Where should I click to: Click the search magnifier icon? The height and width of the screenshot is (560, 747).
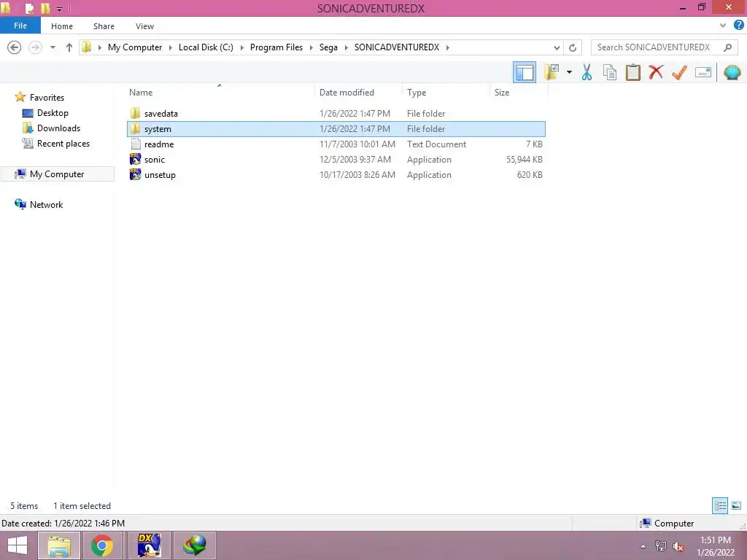[x=727, y=47]
